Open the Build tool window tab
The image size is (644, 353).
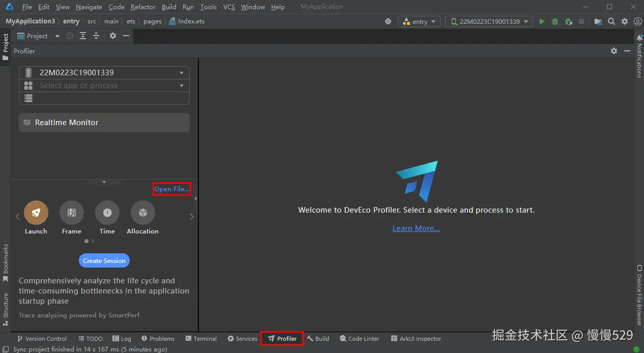[318, 339]
